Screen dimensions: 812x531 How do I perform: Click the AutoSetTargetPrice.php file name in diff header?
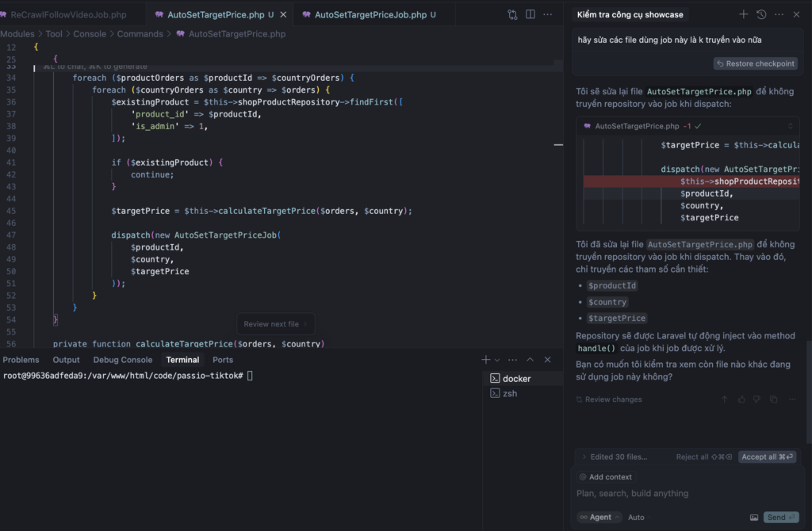point(637,126)
